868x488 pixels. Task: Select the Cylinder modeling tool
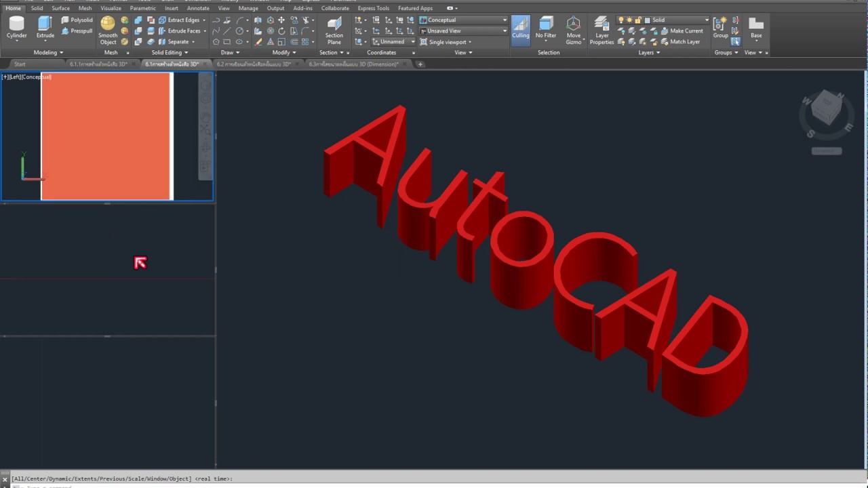coord(17,28)
